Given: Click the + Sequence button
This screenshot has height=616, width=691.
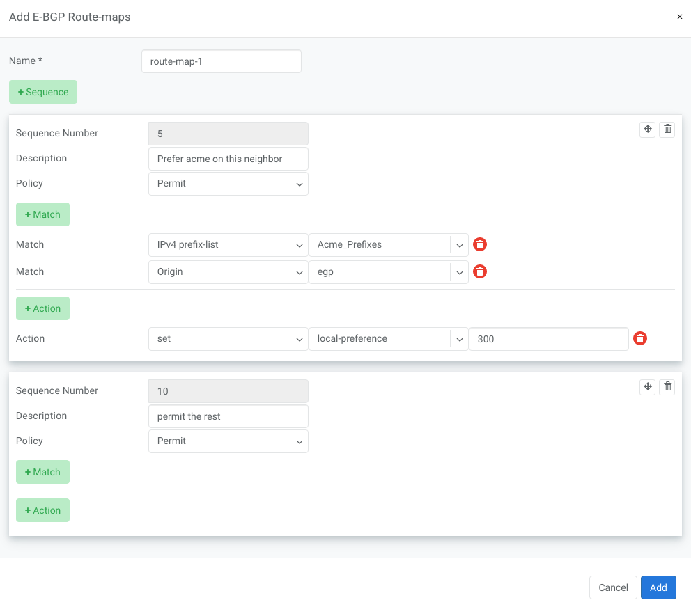Looking at the screenshot, I should click(43, 92).
